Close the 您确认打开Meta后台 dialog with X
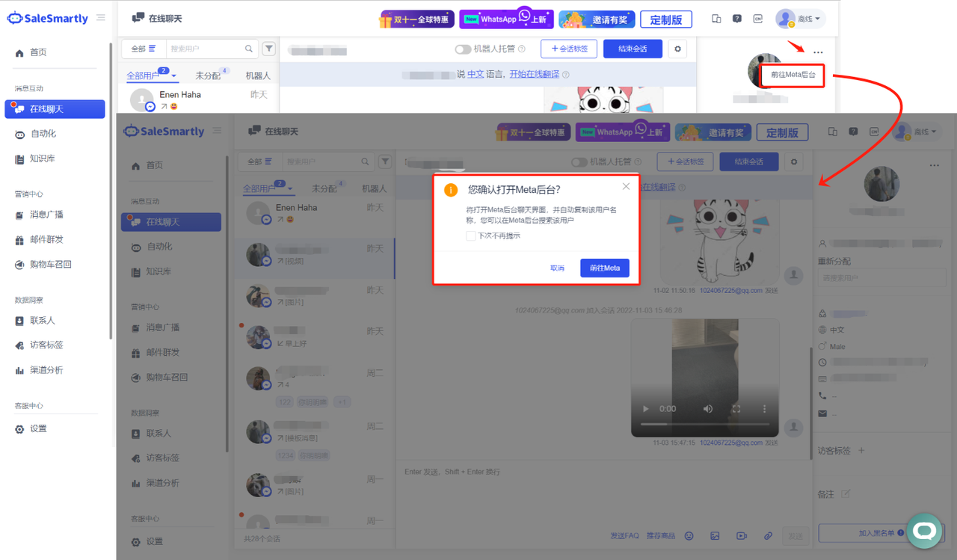This screenshot has width=957, height=560. [x=626, y=186]
